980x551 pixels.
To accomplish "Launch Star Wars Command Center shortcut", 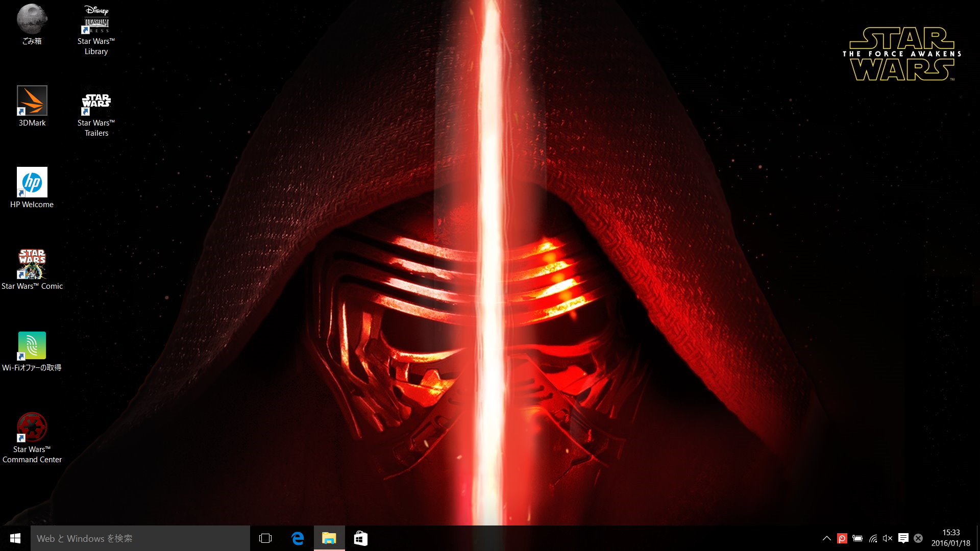I will click(32, 438).
